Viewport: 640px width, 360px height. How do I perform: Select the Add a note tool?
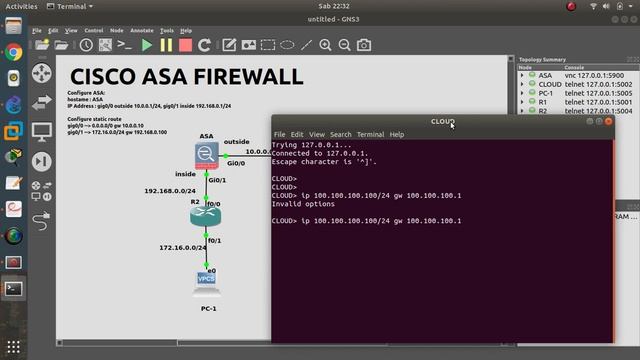click(x=229, y=45)
